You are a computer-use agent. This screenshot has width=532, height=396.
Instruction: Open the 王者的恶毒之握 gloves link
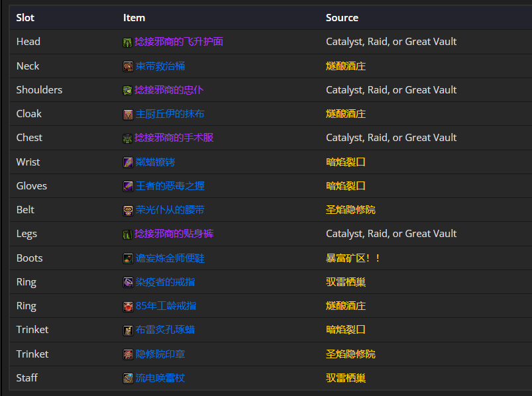pos(170,186)
